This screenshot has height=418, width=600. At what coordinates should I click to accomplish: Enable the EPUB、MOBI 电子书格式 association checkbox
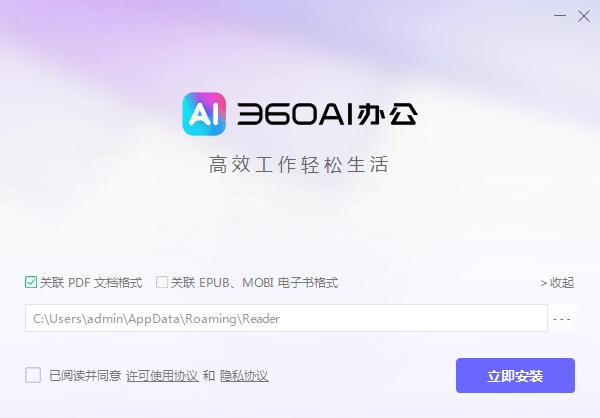[162, 282]
